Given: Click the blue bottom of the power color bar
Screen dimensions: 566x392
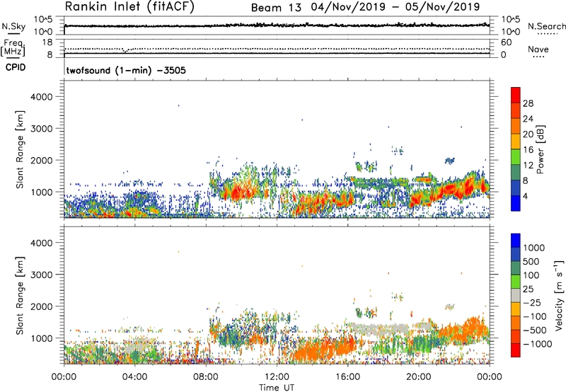Looking at the screenshot, I should (516, 203).
